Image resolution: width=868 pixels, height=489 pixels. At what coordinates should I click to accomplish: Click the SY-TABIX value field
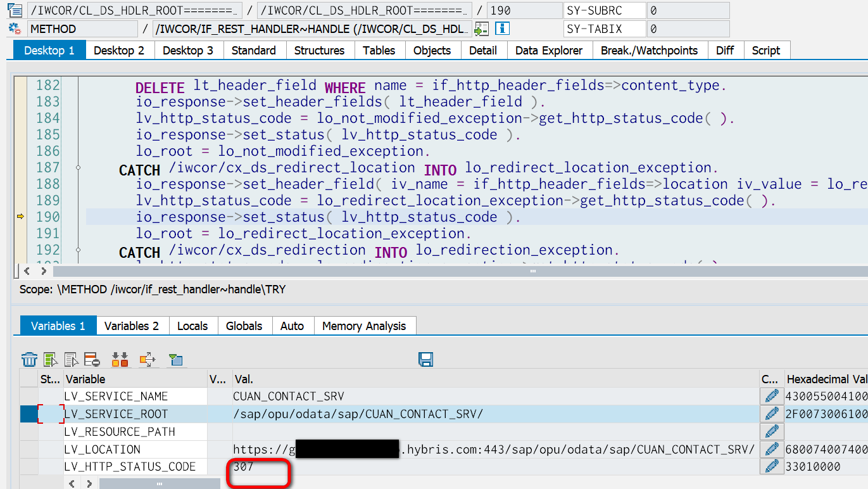688,29
